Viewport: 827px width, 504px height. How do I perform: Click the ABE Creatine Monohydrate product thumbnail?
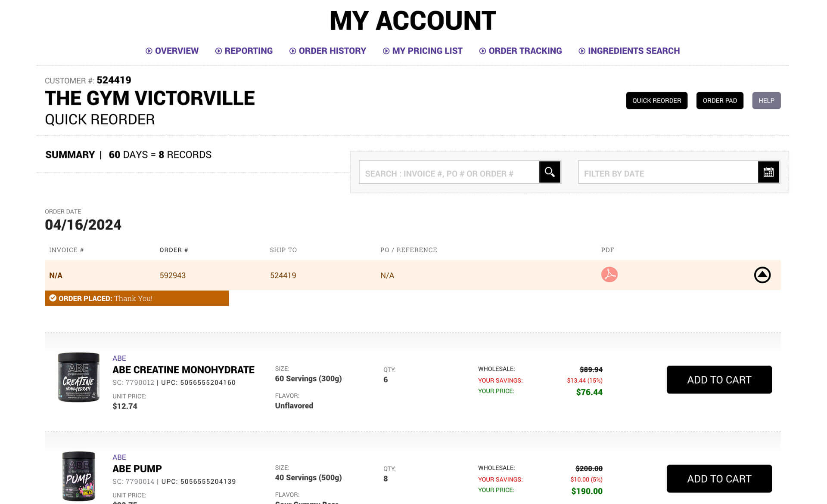(79, 378)
